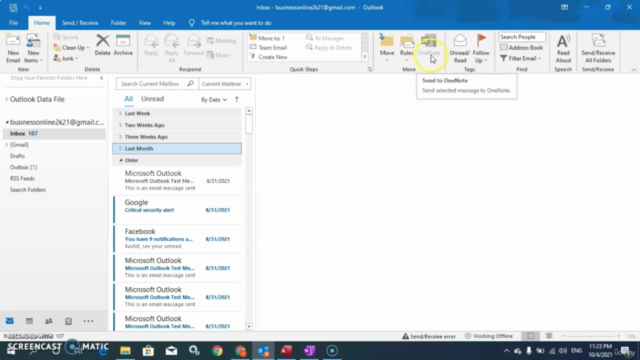640x360 pixels.
Task: Expand the Outlook Data File node
Action: pyautogui.click(x=7, y=99)
